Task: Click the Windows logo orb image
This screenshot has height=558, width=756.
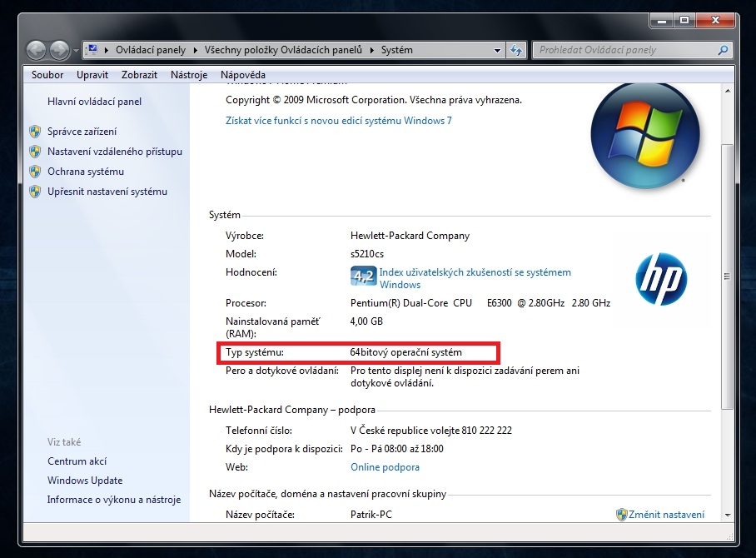Action: click(x=645, y=135)
